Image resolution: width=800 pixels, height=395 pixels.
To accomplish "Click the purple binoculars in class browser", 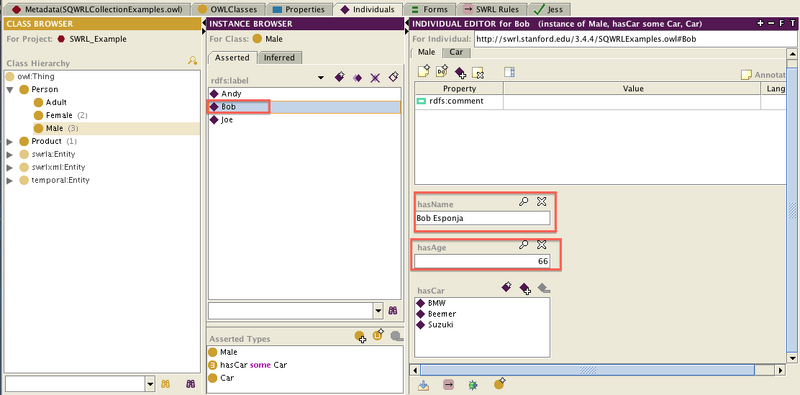I will [x=191, y=384].
